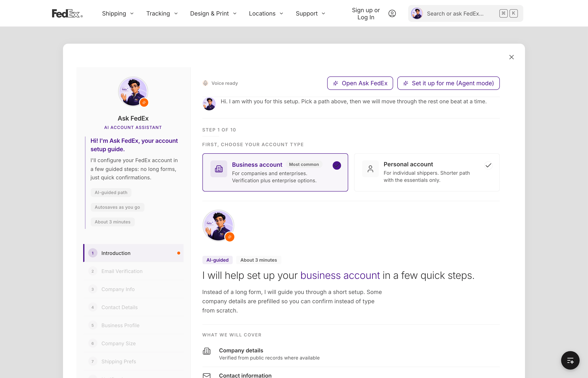Viewport: 588px width, 378px height.
Task: Click the Open Ask FedEx button
Action: pos(360,83)
